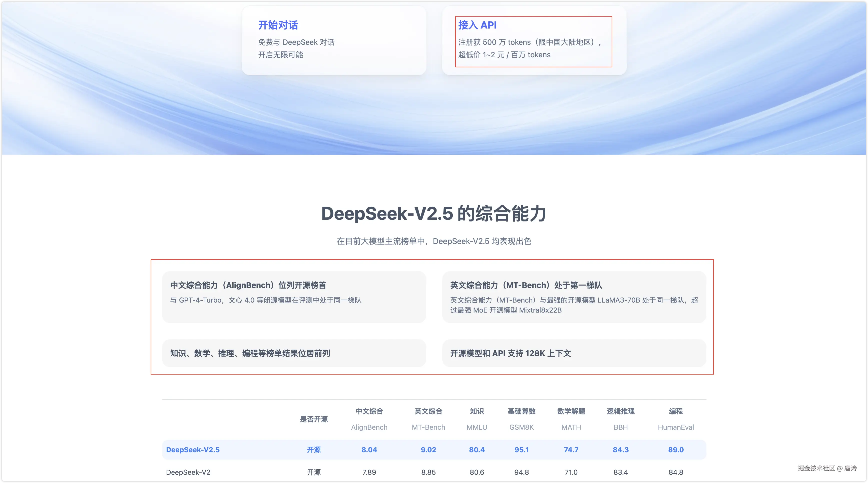This screenshot has height=483, width=868.
Task: Click 免费与 DeepSeek 对话 description text
Action: click(296, 42)
